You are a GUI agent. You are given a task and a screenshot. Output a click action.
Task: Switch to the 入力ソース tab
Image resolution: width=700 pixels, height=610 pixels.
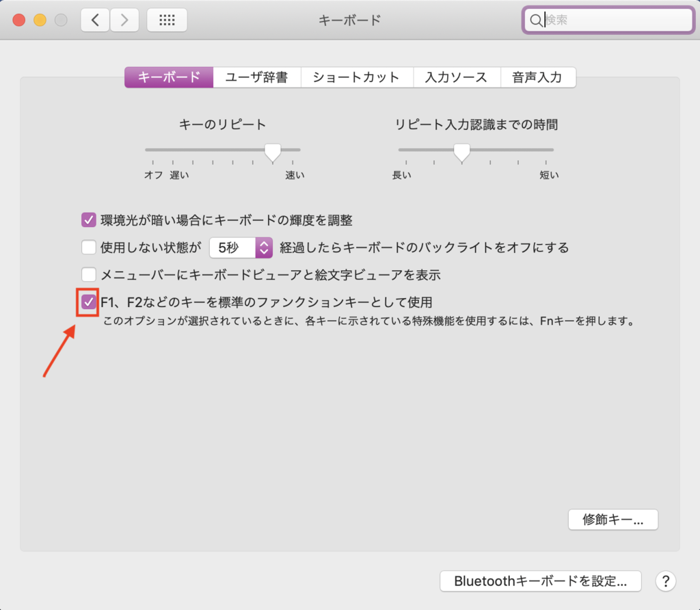coord(456,77)
